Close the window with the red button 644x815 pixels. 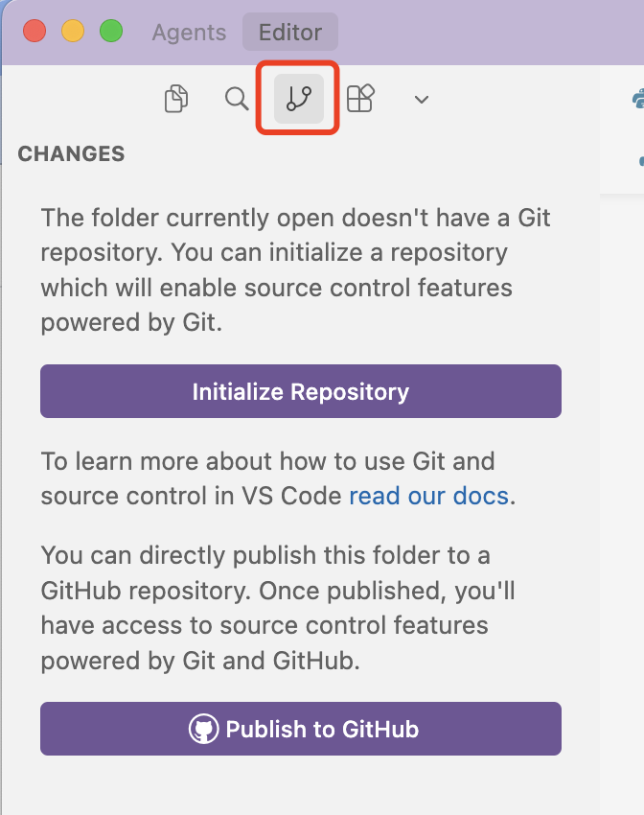pos(35,31)
